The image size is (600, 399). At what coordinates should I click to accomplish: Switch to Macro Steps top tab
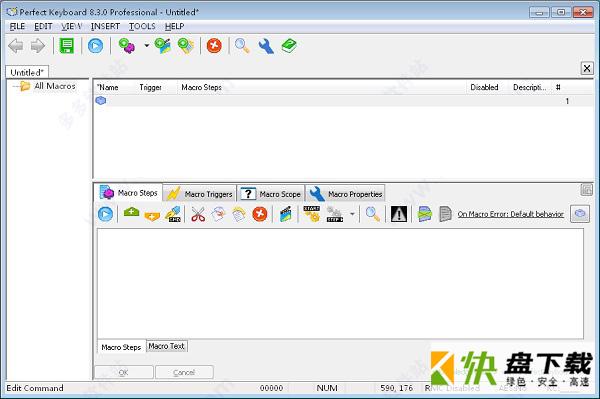[x=129, y=193]
